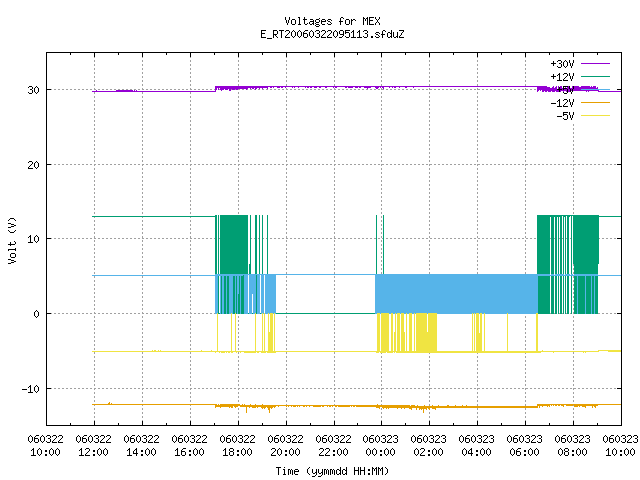Click the y-axis tick label 30
The width and height of the screenshot is (640, 480).
[33, 90]
